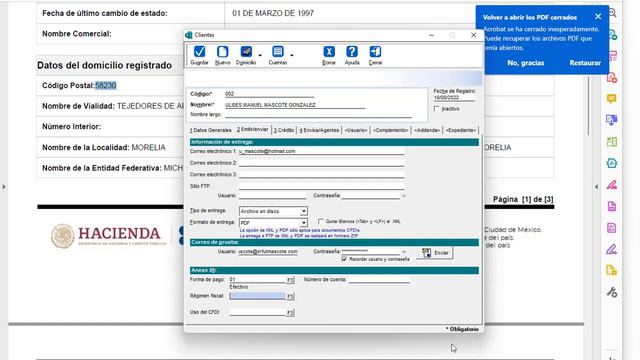Dismiss the Acrobat restore notification with X

pos(598,16)
